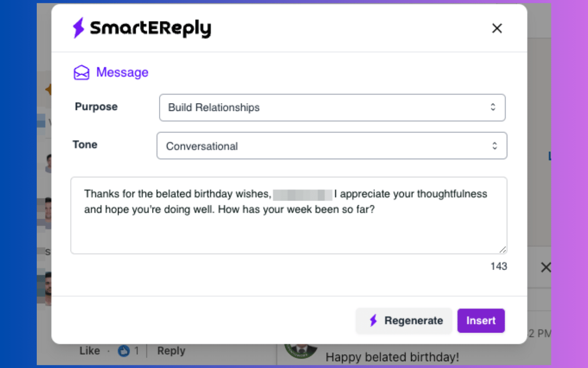Close the SmartEReply dialog with the X
Viewport: 588px width, 368px height.
click(497, 29)
